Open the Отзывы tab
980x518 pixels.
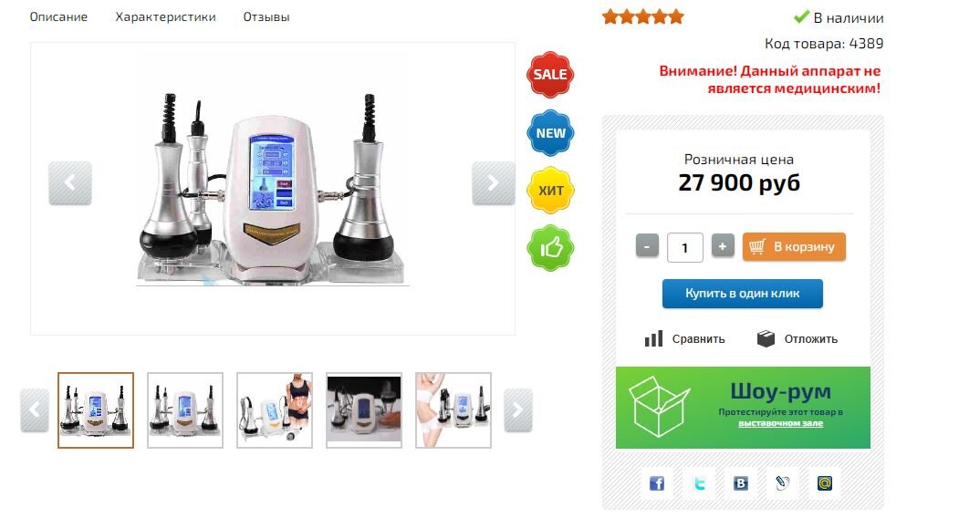(x=266, y=16)
